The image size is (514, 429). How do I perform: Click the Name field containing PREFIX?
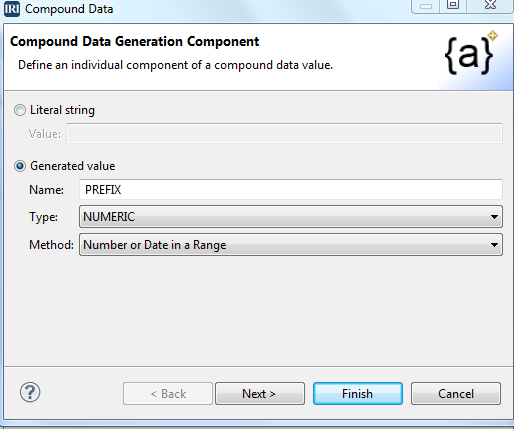tap(291, 189)
